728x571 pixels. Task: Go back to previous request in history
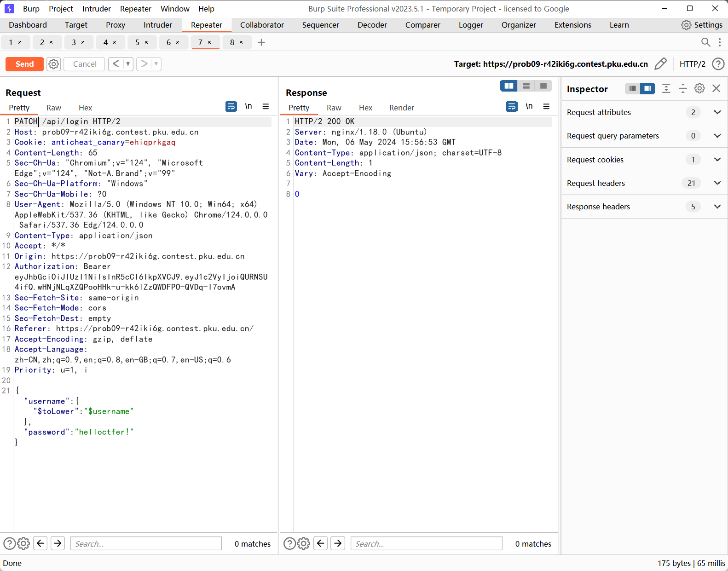116,64
